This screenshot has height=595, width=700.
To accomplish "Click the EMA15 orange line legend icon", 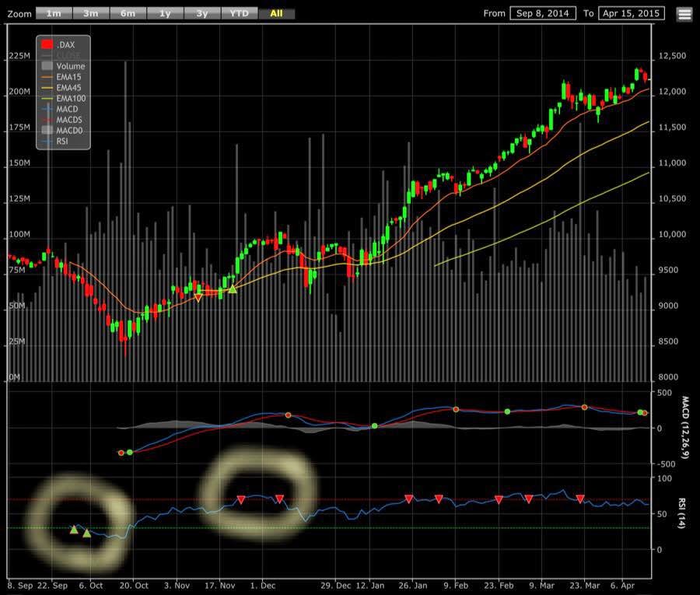I will tap(47, 76).
